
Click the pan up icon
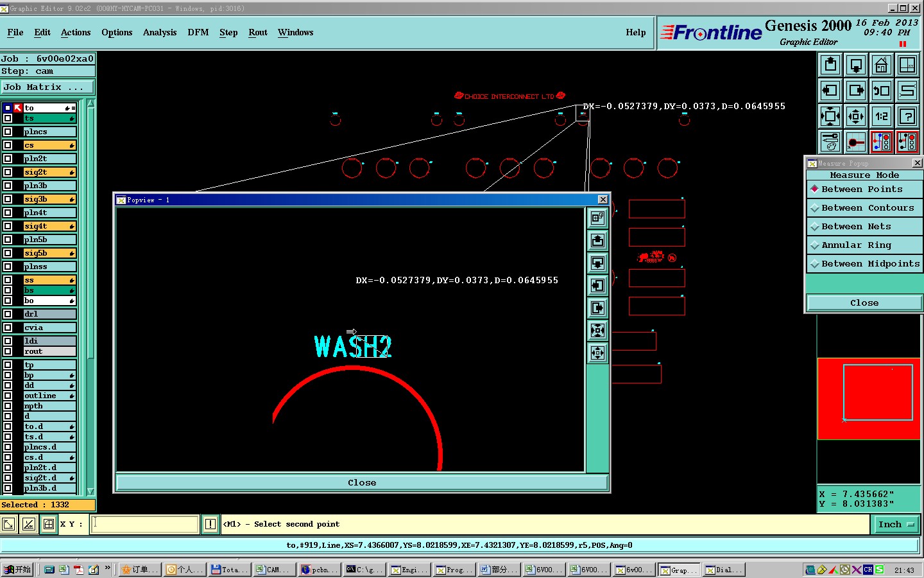click(830, 65)
